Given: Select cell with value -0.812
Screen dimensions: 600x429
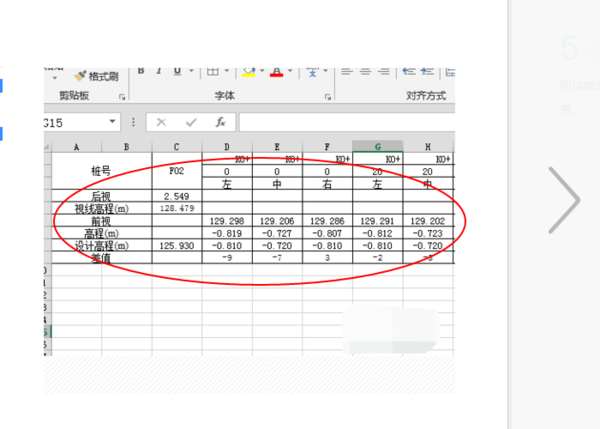Looking at the screenshot, I should point(378,233).
